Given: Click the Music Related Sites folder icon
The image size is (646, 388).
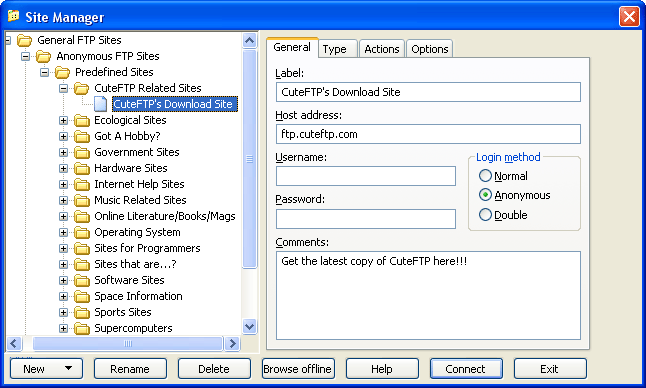Looking at the screenshot, I should coord(82,201).
